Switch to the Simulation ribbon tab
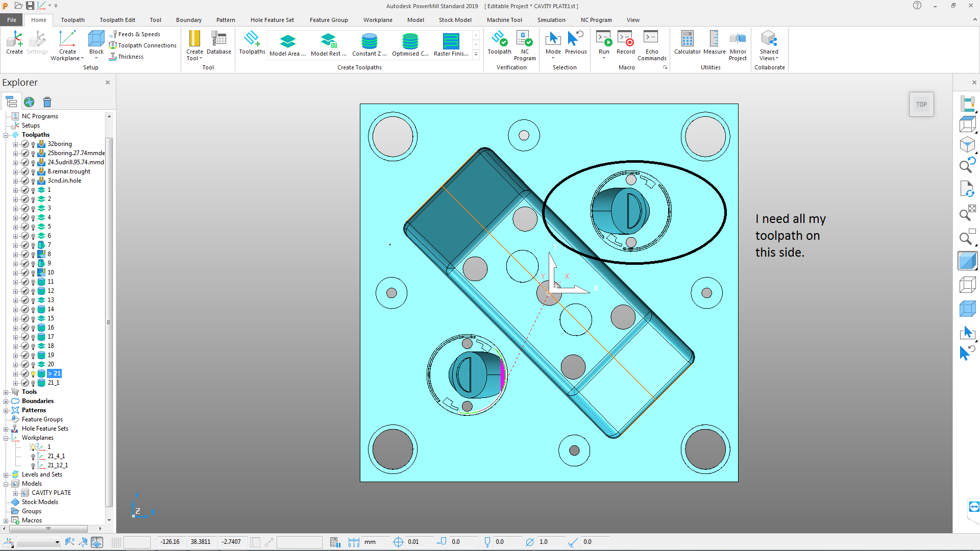This screenshot has height=551, width=980. point(551,20)
